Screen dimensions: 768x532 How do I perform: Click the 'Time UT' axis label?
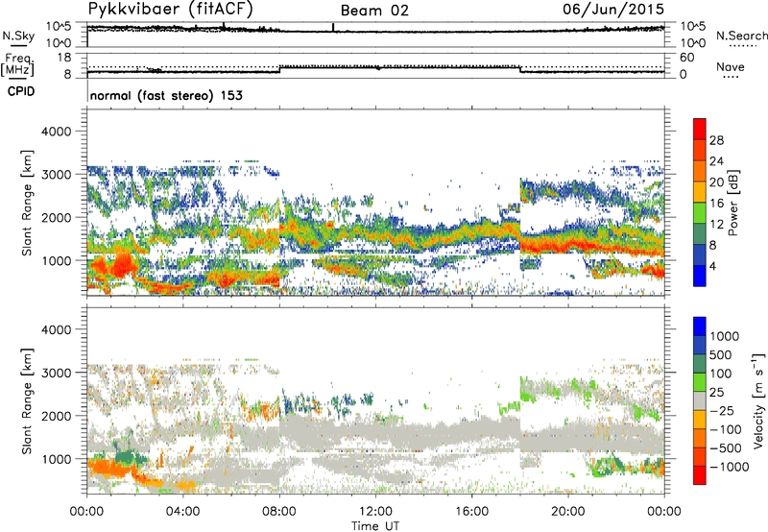click(375, 526)
